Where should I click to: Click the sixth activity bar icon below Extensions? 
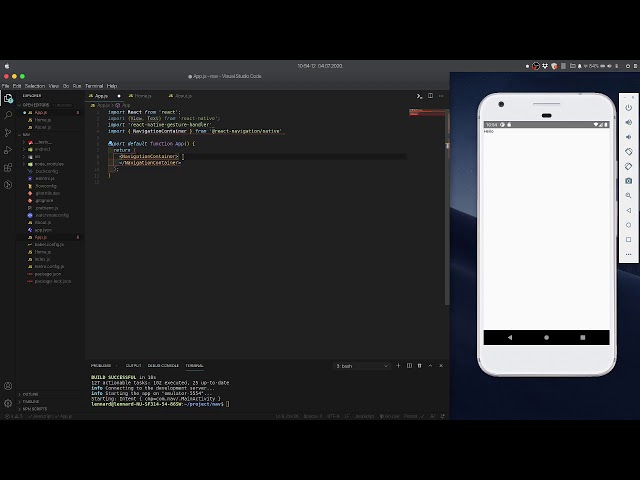[x=8, y=185]
